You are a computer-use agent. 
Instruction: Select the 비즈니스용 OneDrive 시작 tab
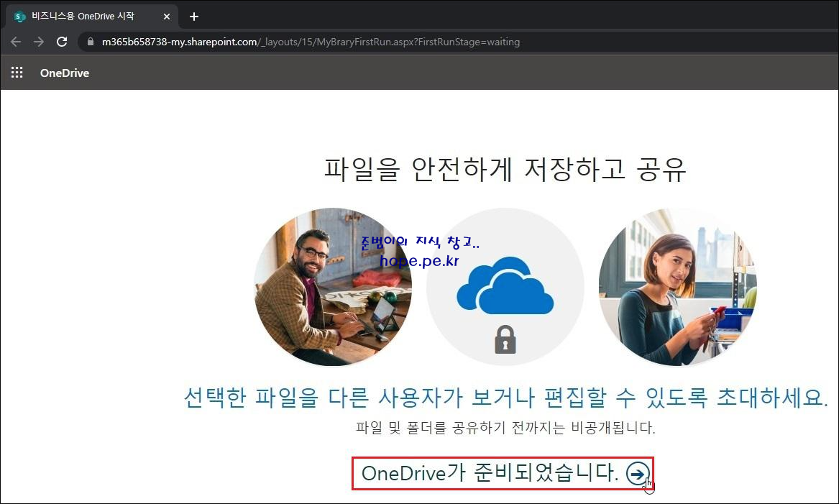click(93, 17)
